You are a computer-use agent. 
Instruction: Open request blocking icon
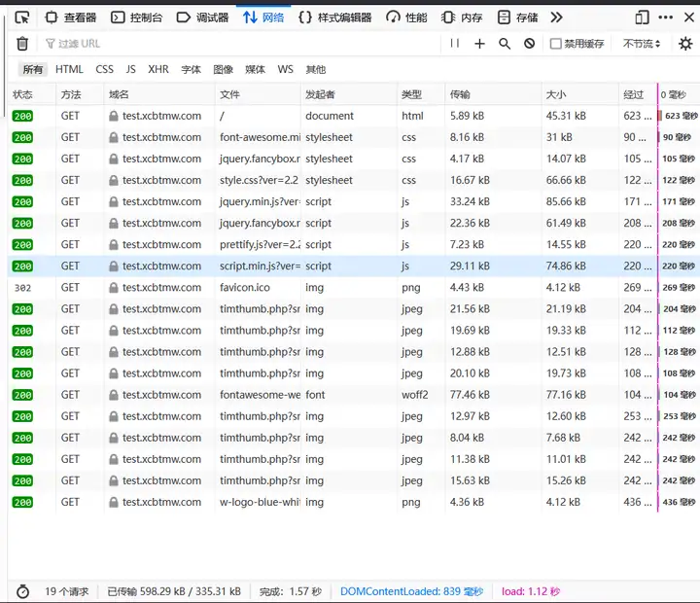click(530, 44)
